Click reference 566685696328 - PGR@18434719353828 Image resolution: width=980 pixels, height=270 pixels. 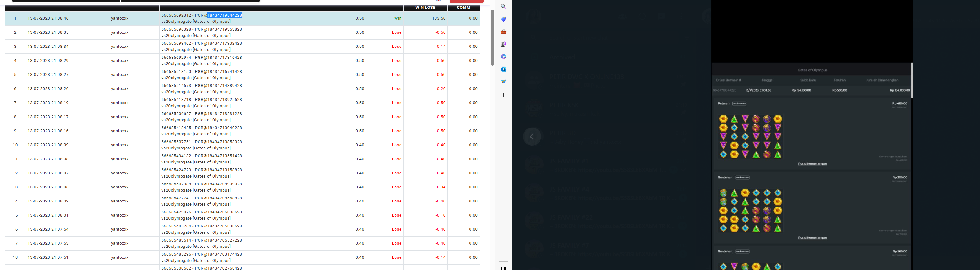click(202, 29)
